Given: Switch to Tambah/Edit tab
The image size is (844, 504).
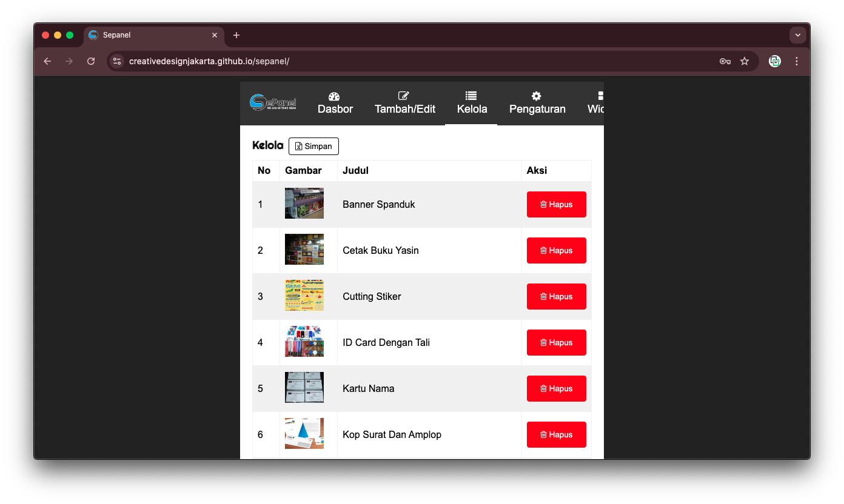Looking at the screenshot, I should (405, 103).
